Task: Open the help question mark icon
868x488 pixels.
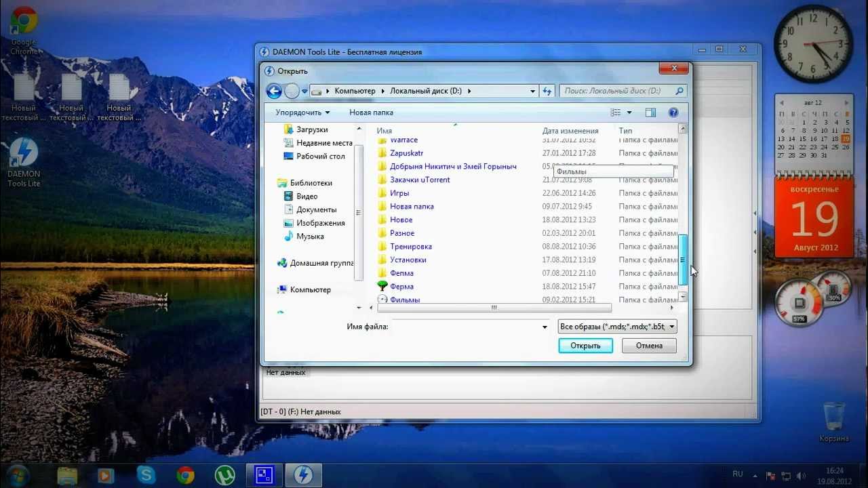Action: 673,113
